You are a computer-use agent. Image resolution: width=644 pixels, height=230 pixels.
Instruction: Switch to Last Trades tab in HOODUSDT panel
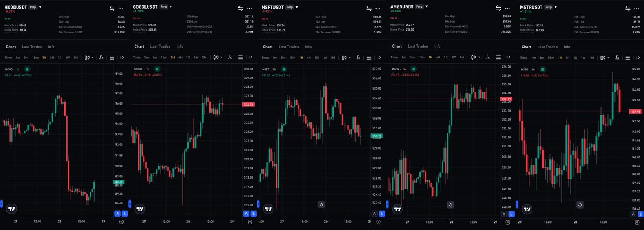32,47
